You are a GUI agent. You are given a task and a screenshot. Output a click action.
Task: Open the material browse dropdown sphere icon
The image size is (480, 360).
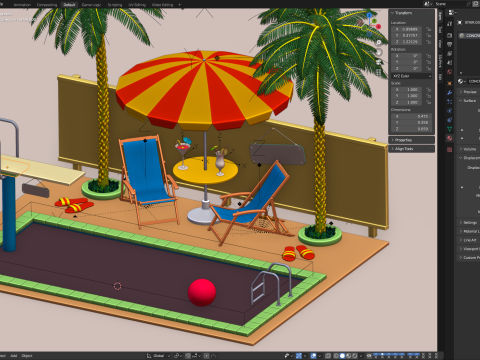[x=461, y=81]
